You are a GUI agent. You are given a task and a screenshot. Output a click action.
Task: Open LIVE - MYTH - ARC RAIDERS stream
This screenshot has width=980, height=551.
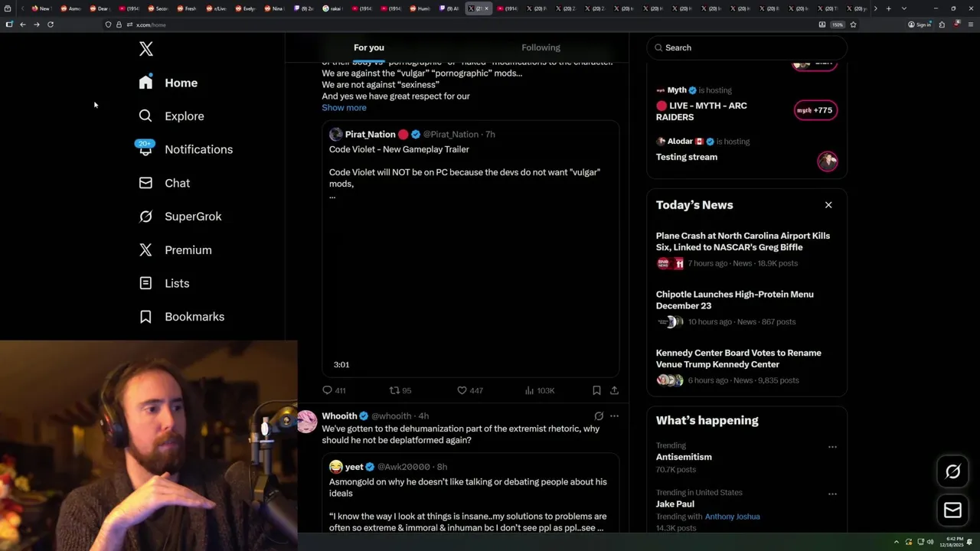[x=701, y=112]
